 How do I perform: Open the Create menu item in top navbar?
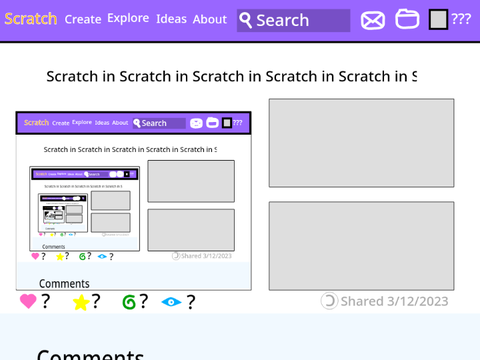point(83,19)
